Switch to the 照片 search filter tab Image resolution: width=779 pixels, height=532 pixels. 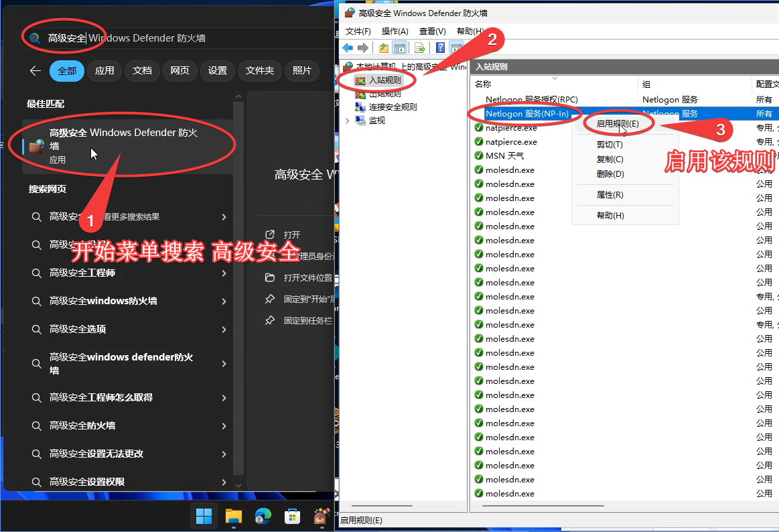(302, 70)
